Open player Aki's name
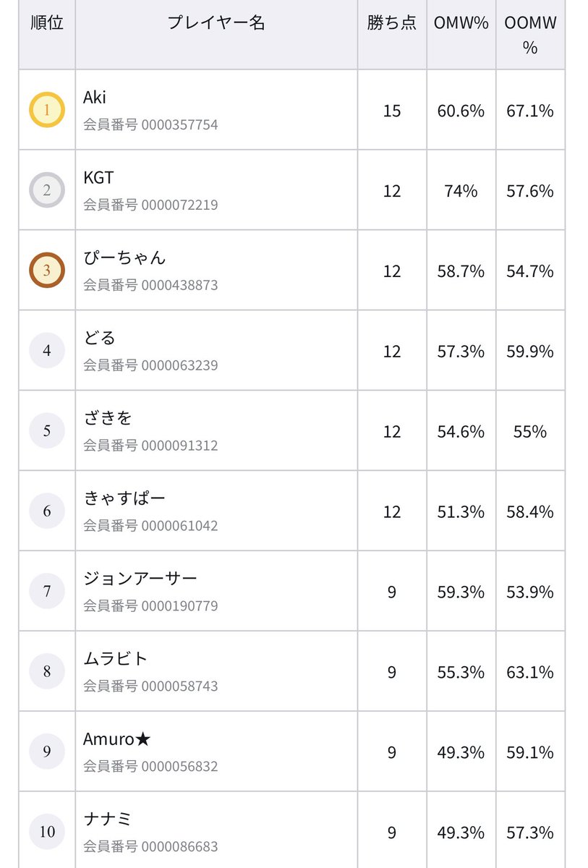 (95, 98)
